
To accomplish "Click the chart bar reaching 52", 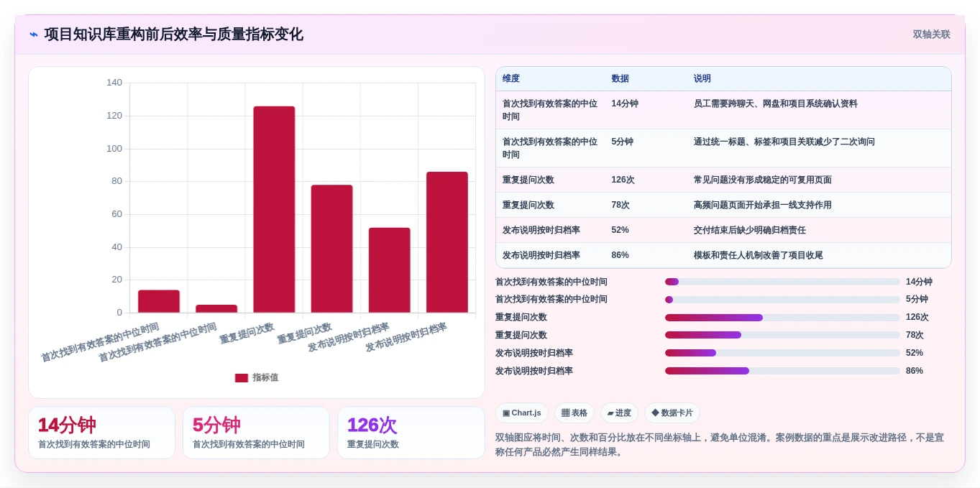I will click(x=389, y=270).
